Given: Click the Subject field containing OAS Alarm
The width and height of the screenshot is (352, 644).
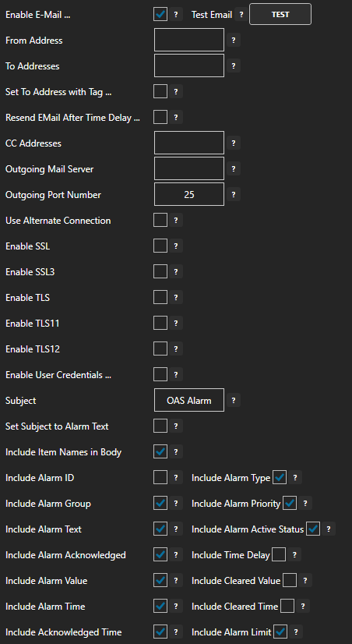Looking at the screenshot, I should [x=189, y=400].
